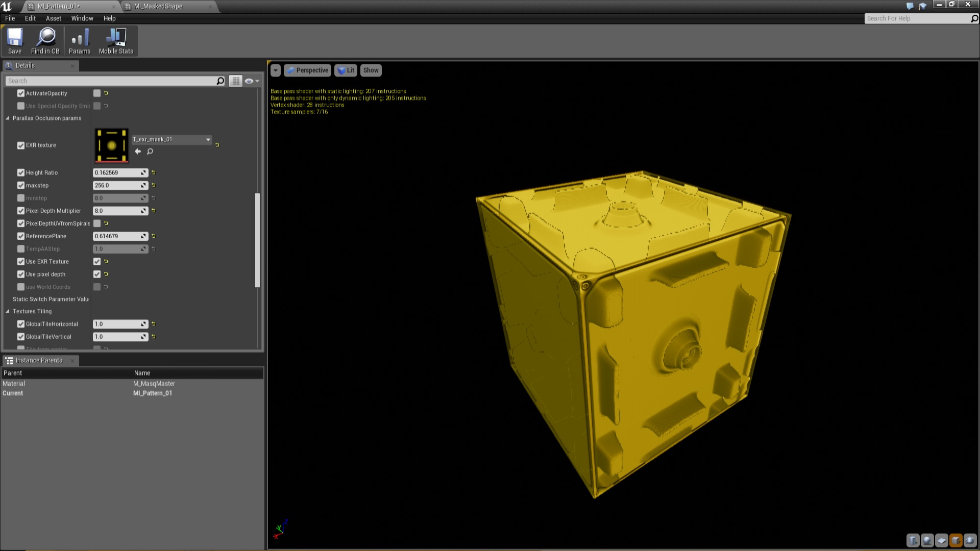
Task: Select teapot custom mesh preview icon
Action: pos(970,540)
